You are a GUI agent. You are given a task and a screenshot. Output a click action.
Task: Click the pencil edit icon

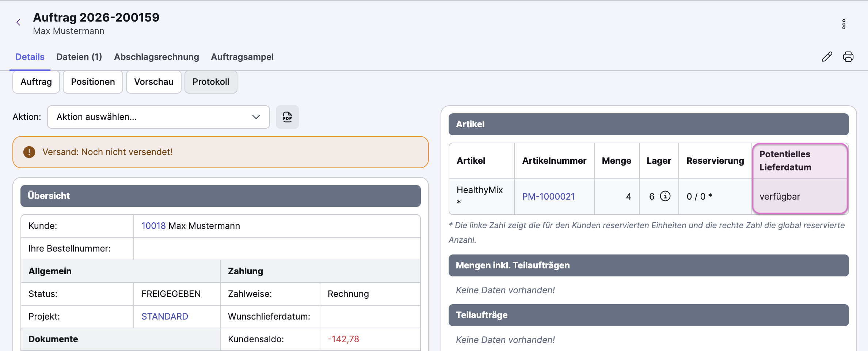(827, 57)
